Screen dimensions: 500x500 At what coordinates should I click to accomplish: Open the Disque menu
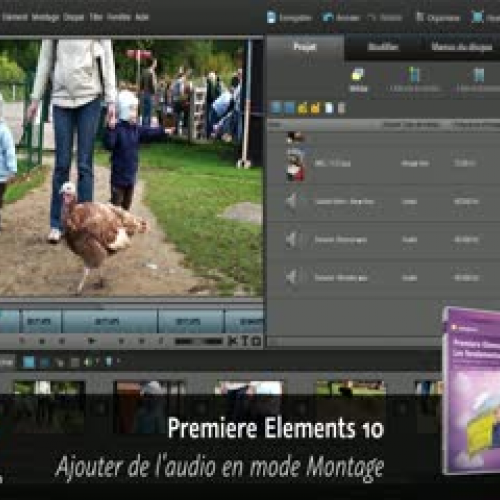pos(73,17)
